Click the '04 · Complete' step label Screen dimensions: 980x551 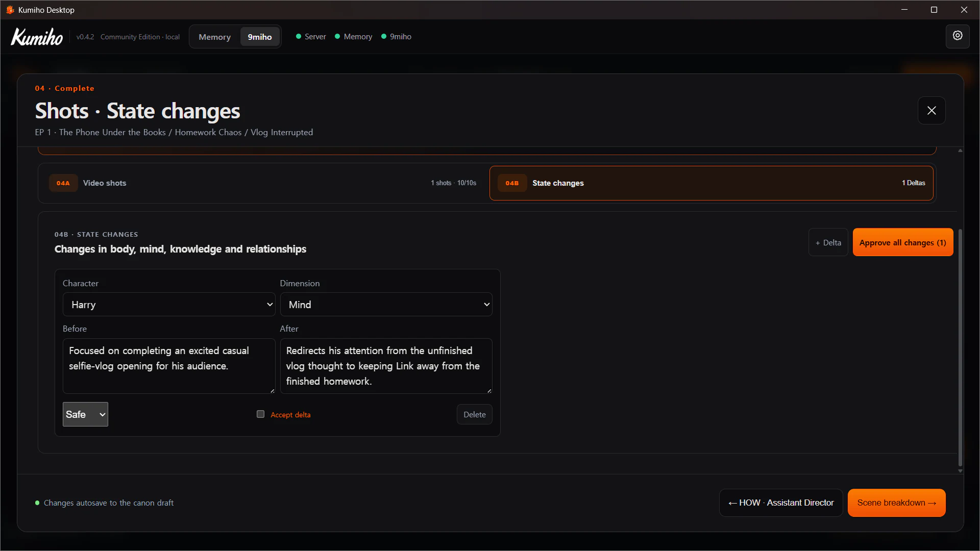(64, 89)
